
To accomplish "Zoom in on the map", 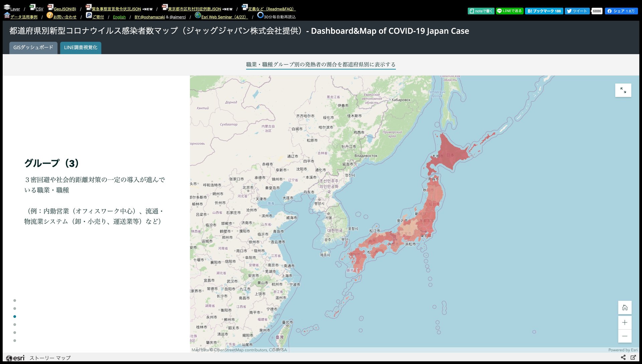I will pyautogui.click(x=625, y=323).
